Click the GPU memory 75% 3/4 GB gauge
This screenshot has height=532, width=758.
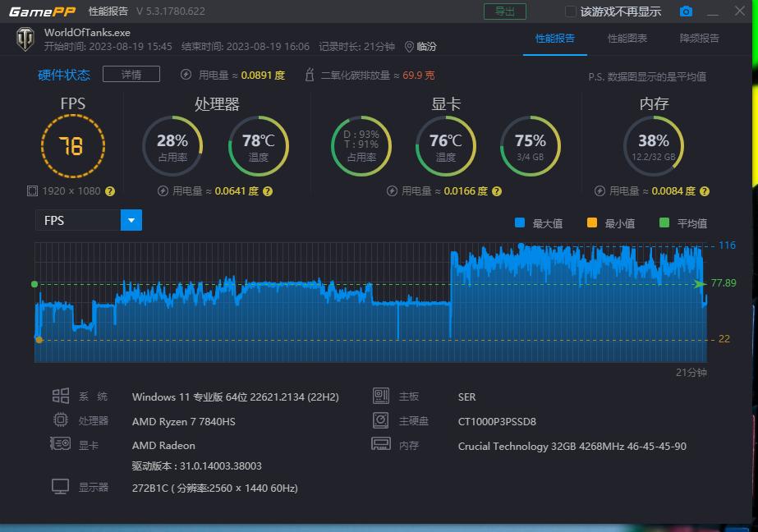point(531,146)
